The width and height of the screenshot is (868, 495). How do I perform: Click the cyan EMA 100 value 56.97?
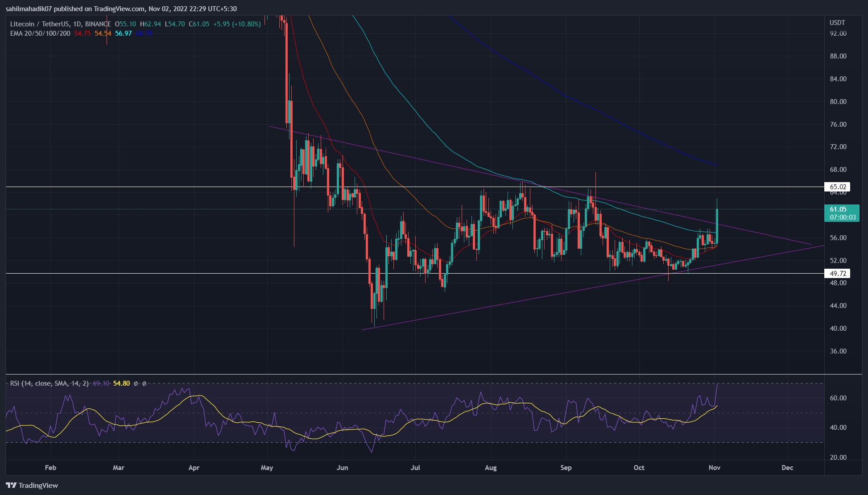(x=123, y=33)
